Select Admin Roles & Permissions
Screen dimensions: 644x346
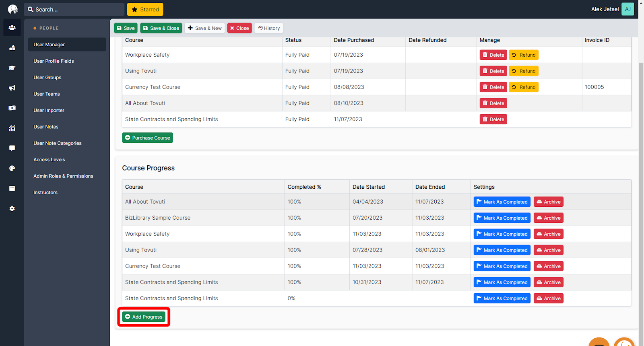[63, 176]
